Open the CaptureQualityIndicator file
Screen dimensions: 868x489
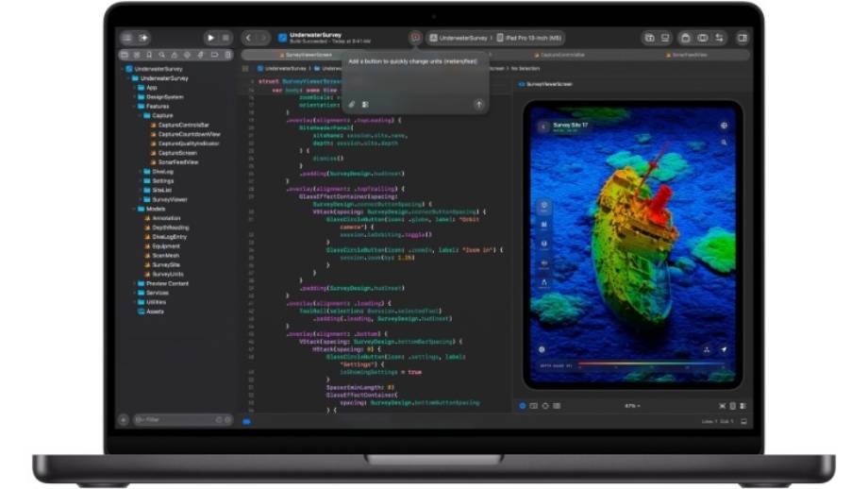[x=185, y=143]
